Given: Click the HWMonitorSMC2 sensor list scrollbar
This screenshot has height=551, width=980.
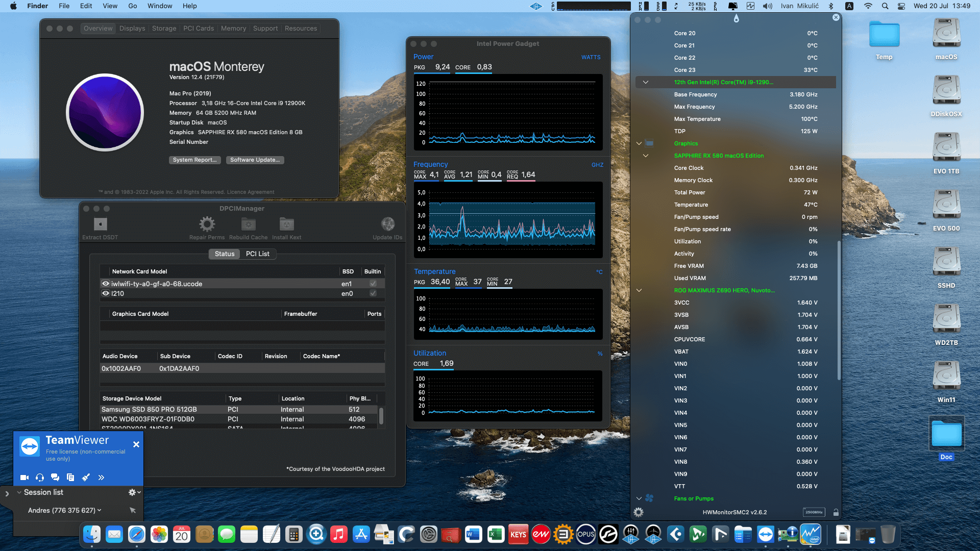Looking at the screenshot, I should pyautogui.click(x=839, y=310).
